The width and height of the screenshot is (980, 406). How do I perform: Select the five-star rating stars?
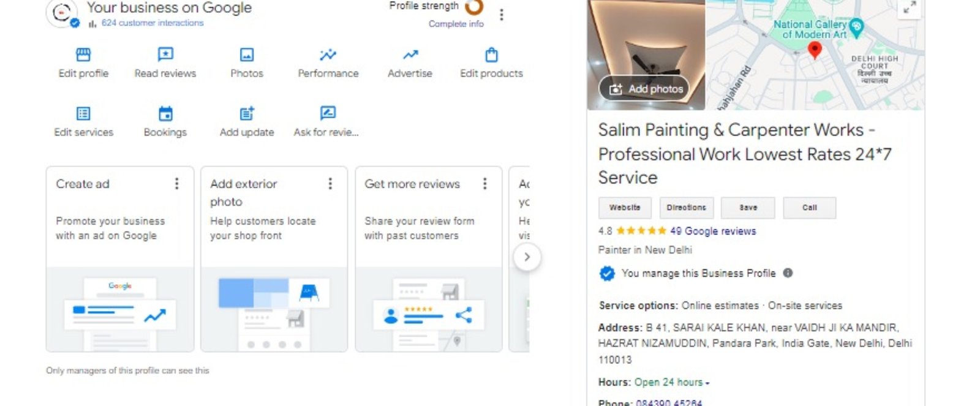pyautogui.click(x=641, y=231)
